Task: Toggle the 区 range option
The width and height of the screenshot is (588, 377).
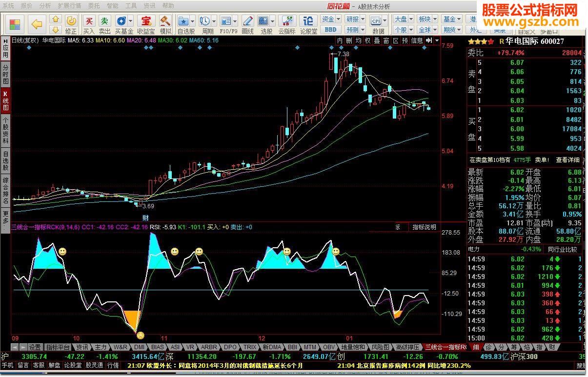Action: pyautogui.click(x=396, y=40)
